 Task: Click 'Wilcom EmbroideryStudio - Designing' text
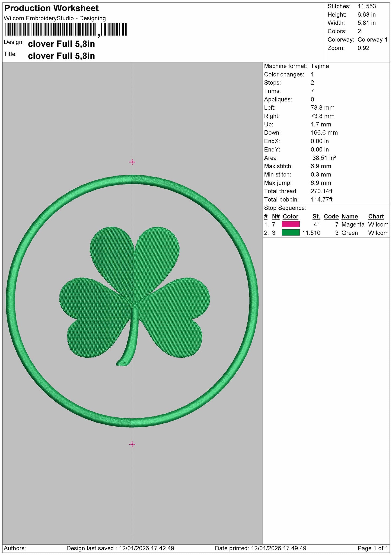click(55, 18)
